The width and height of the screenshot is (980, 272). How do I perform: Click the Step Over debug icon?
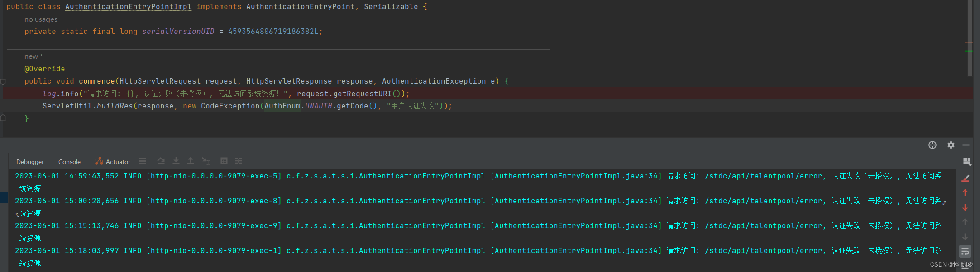point(161,161)
